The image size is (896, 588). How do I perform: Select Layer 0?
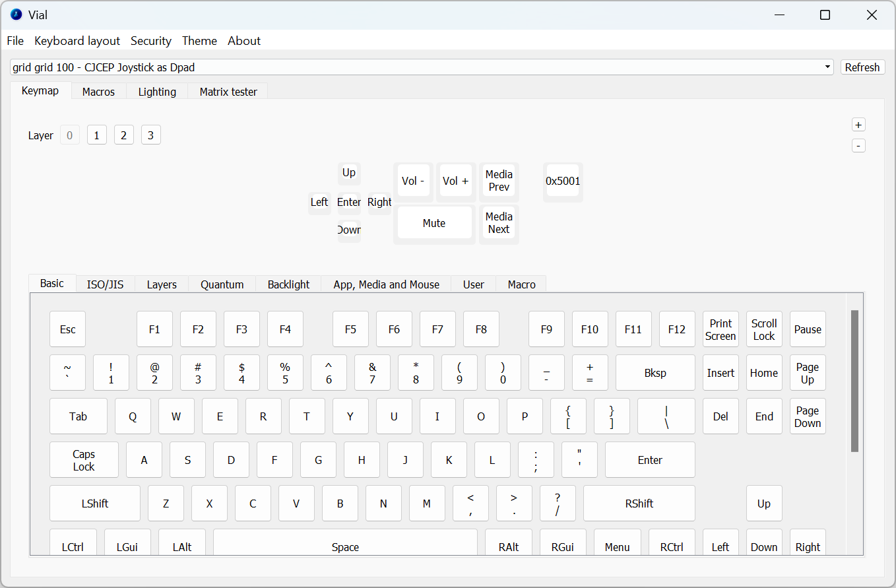(70, 135)
